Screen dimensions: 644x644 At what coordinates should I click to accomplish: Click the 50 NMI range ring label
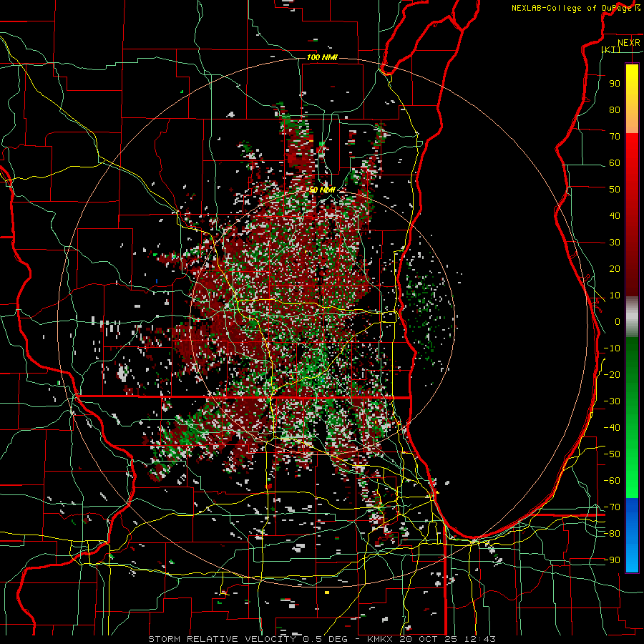(322, 190)
